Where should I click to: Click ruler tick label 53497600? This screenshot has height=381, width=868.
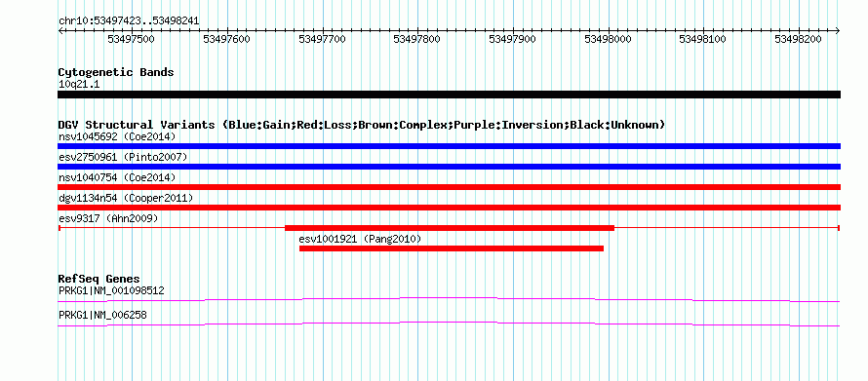[227, 39]
